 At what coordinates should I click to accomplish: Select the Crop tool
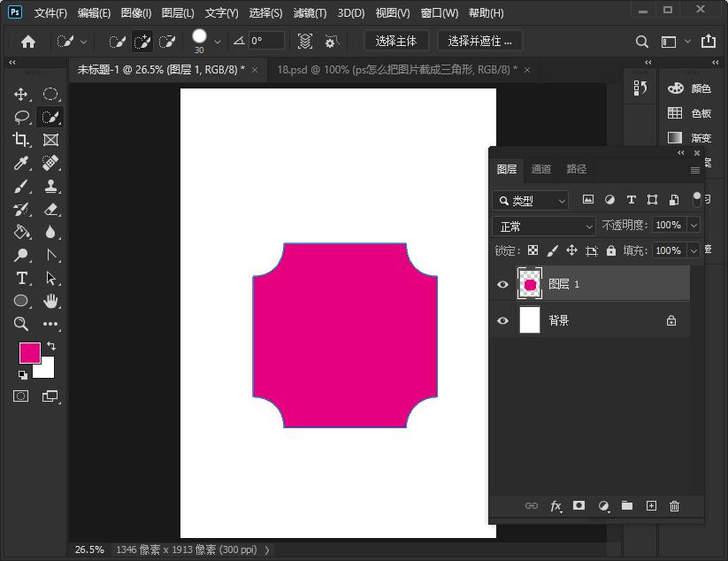tap(21, 140)
